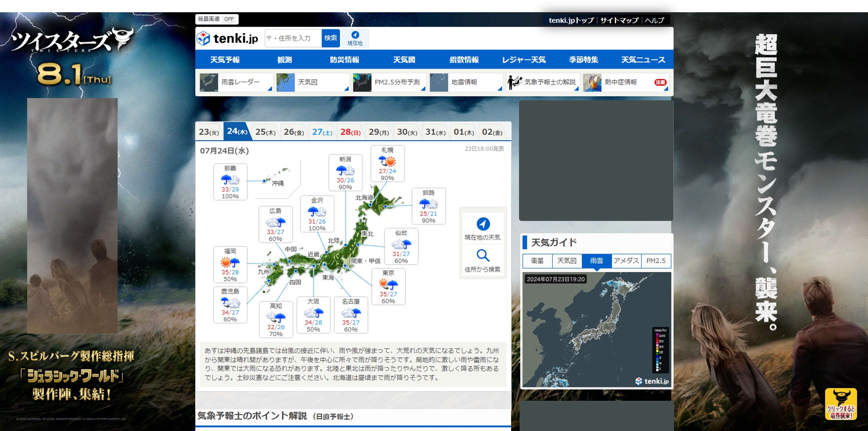Open 気象予報士の解説 presenter icon

(x=515, y=82)
